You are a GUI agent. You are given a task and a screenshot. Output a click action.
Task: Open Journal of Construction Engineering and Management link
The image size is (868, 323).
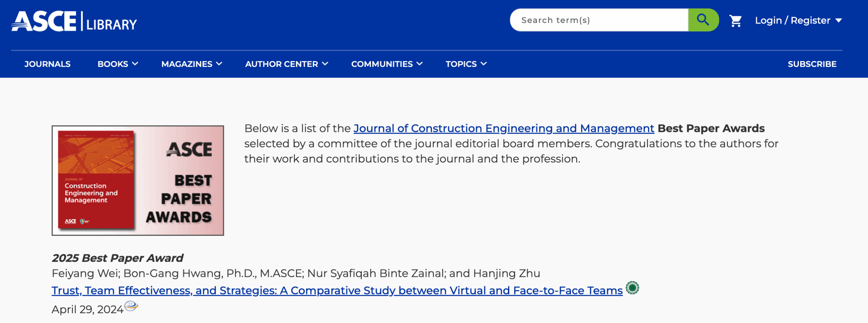(x=504, y=128)
